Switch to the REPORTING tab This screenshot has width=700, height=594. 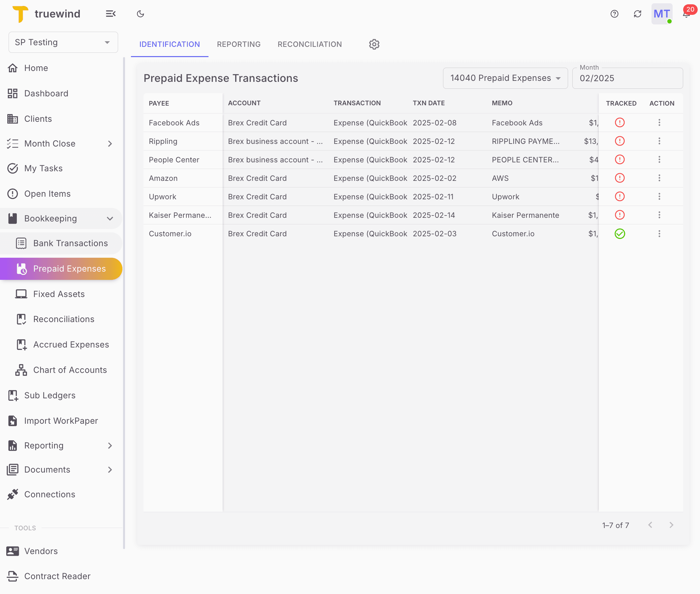pyautogui.click(x=239, y=44)
